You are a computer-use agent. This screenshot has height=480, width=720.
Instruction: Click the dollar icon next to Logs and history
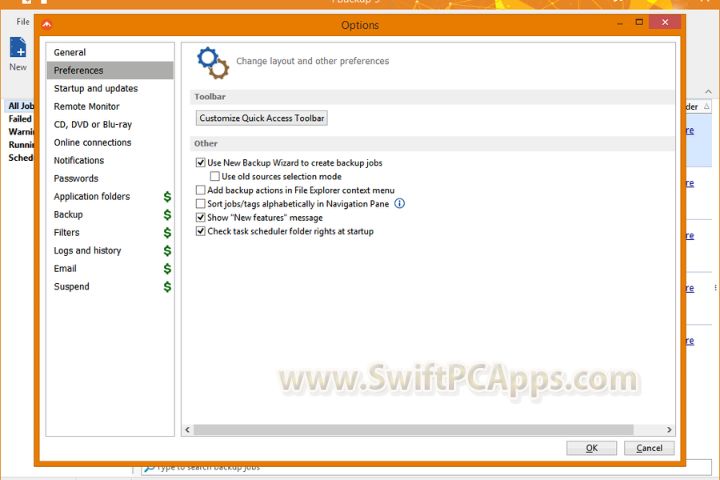coord(168,251)
